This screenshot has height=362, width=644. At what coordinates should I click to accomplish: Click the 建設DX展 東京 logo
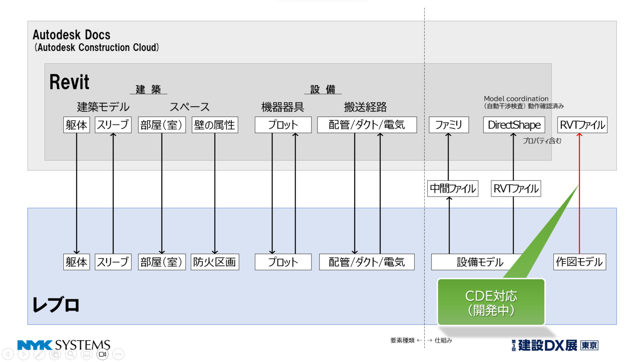coord(555,345)
